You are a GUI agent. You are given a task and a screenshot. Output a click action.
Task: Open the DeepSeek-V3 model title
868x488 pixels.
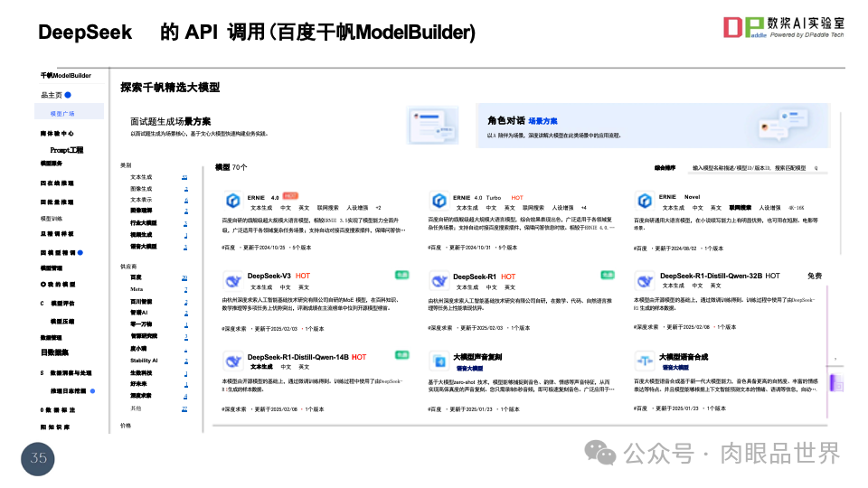tap(269, 276)
